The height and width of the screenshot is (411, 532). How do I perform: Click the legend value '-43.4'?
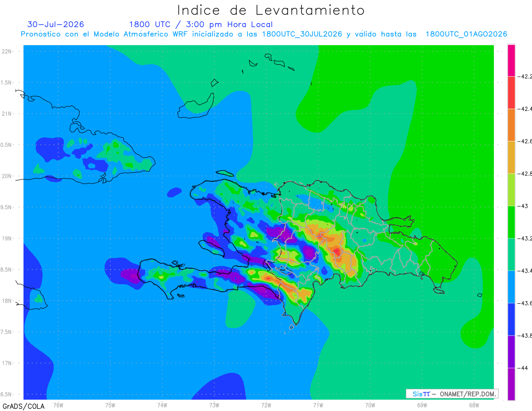tap(525, 270)
